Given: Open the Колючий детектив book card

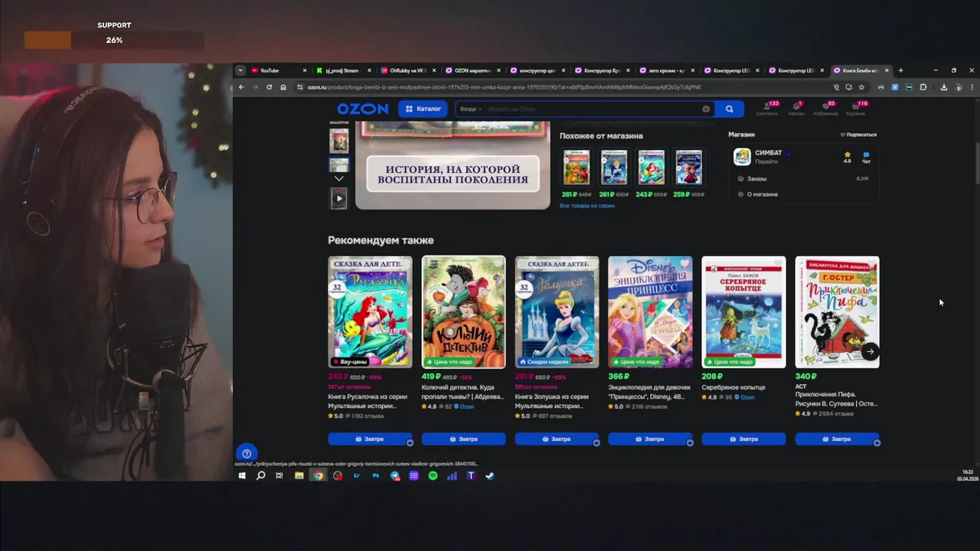Looking at the screenshot, I should [x=463, y=312].
